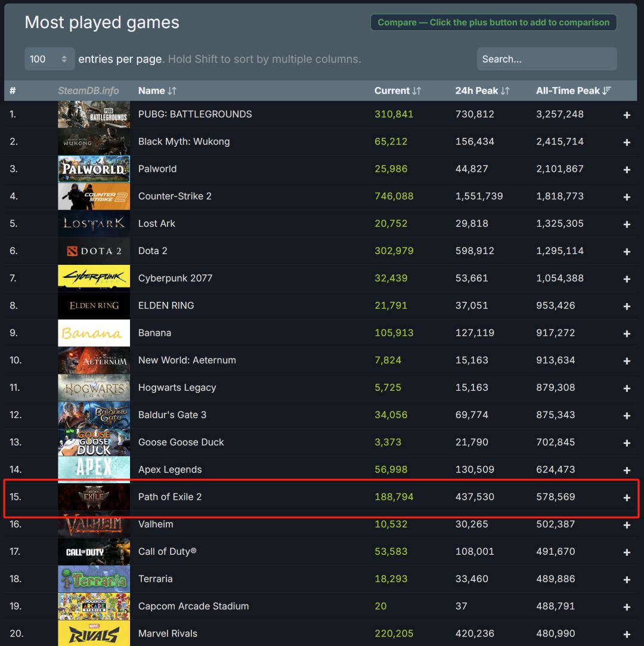This screenshot has width=644, height=646.
Task: Add Terraria to comparison
Action: tap(627, 580)
